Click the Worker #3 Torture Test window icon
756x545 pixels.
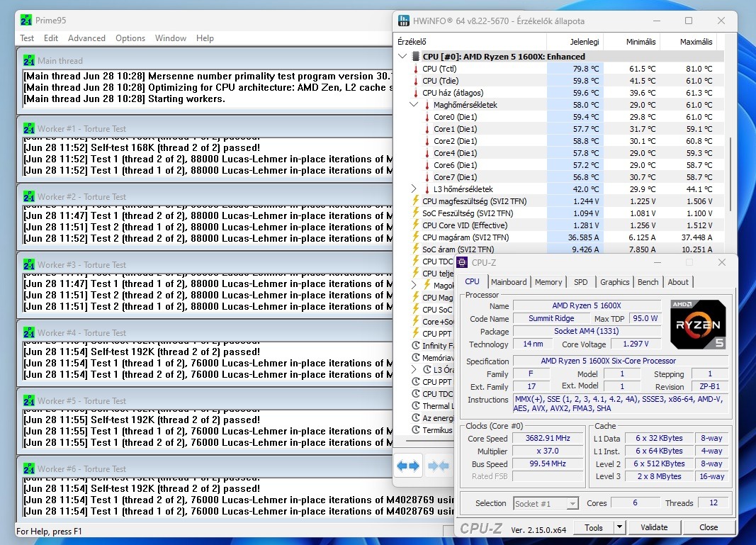(x=28, y=264)
